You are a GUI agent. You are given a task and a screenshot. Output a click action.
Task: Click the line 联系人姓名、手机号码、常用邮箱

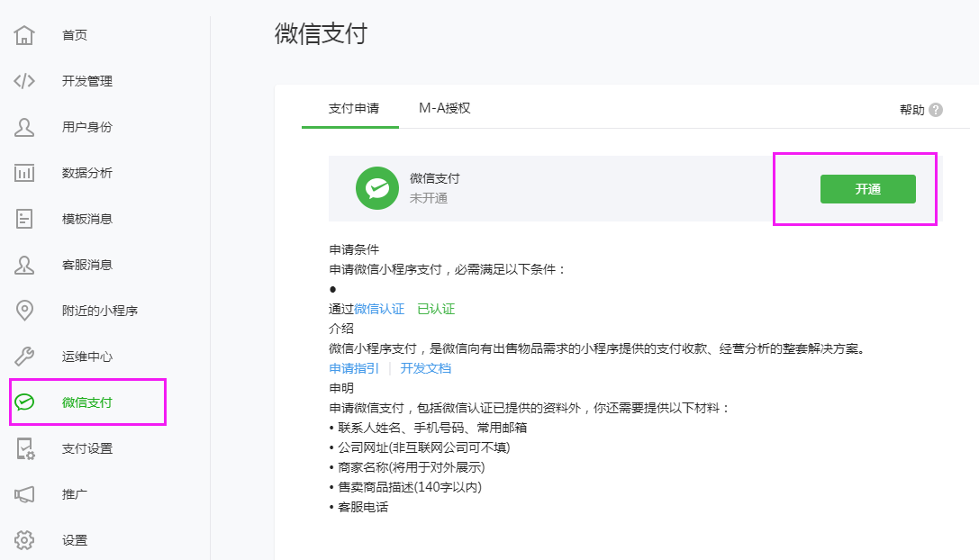432,428
